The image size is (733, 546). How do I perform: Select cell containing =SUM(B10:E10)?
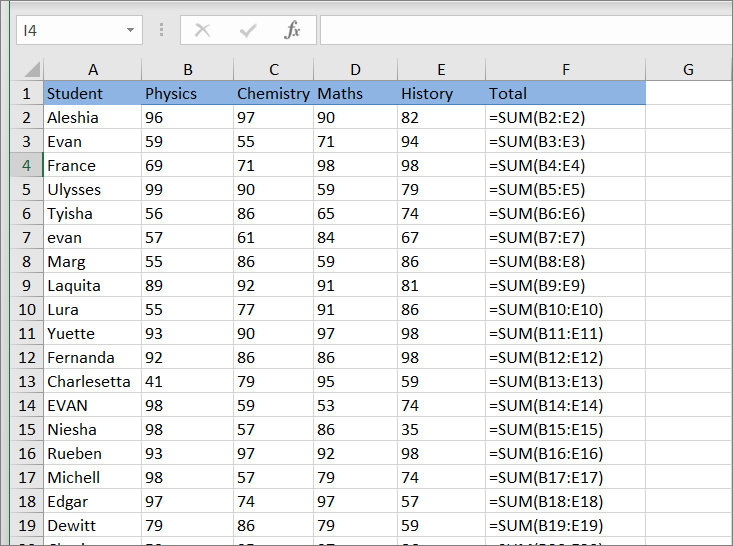565,309
